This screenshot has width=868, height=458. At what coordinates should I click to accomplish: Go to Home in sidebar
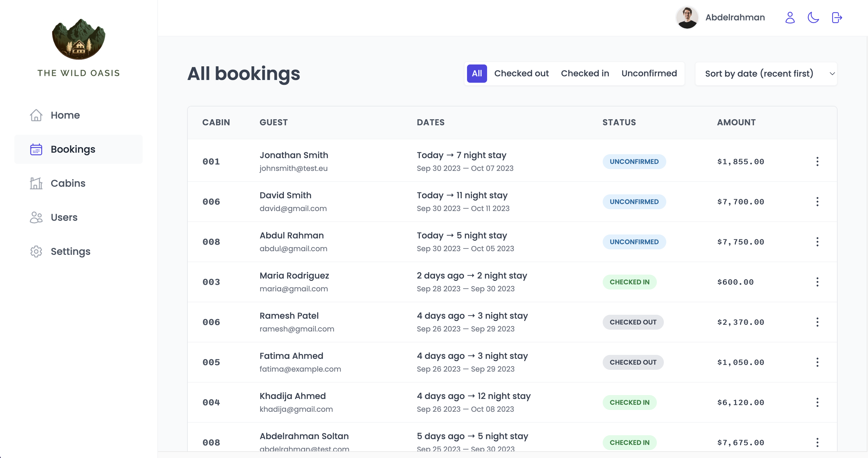point(78,115)
